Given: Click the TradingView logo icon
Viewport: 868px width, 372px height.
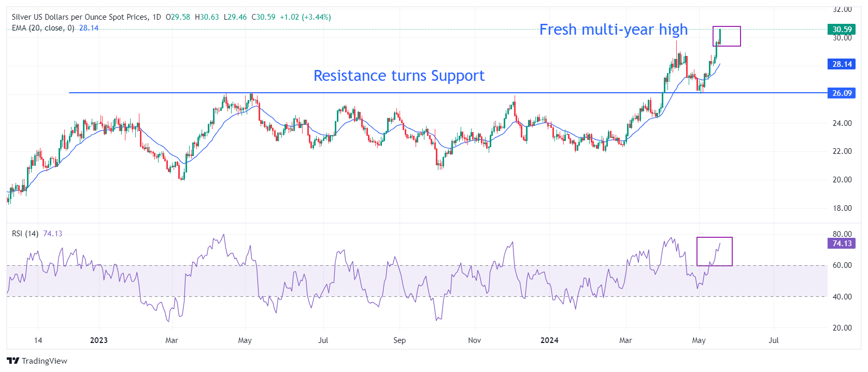Looking at the screenshot, I should [13, 361].
